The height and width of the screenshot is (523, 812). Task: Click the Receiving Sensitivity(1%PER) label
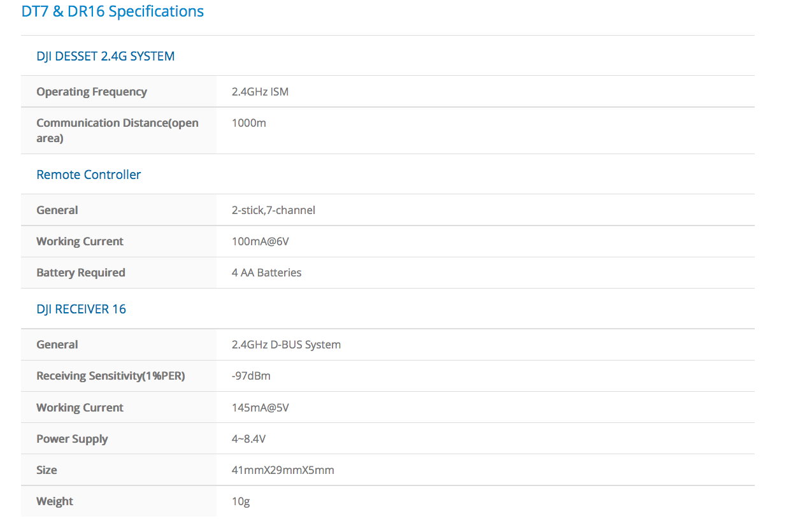[x=111, y=376]
